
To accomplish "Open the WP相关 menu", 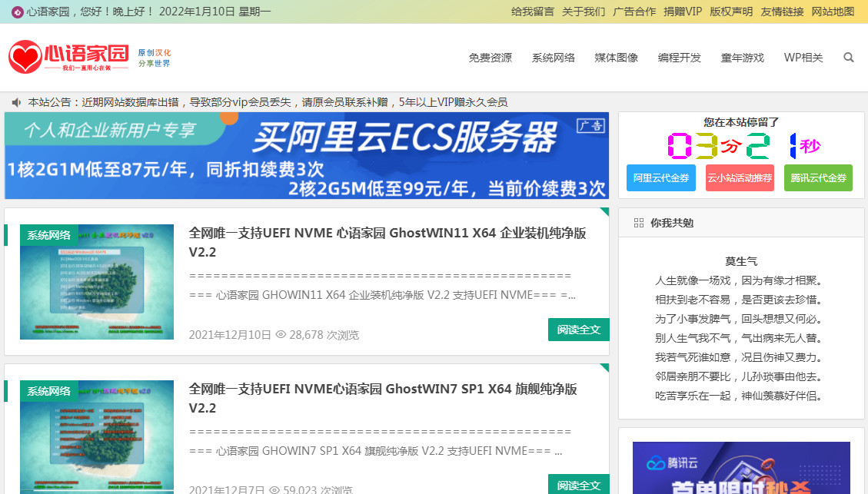I will (803, 58).
